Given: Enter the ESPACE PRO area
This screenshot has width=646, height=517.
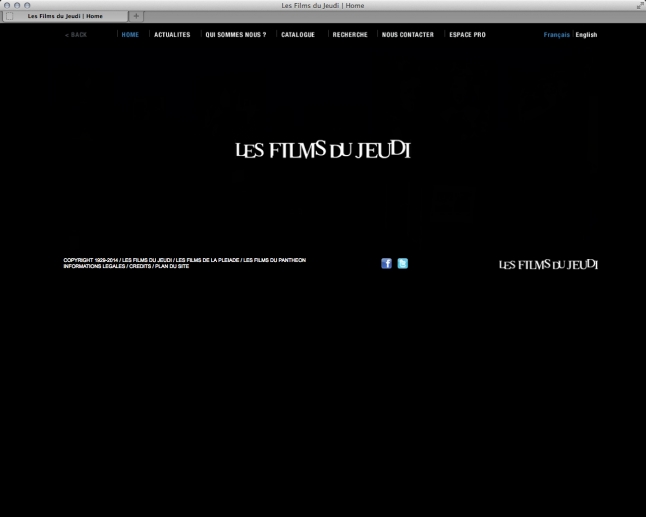Looking at the screenshot, I should [468, 35].
